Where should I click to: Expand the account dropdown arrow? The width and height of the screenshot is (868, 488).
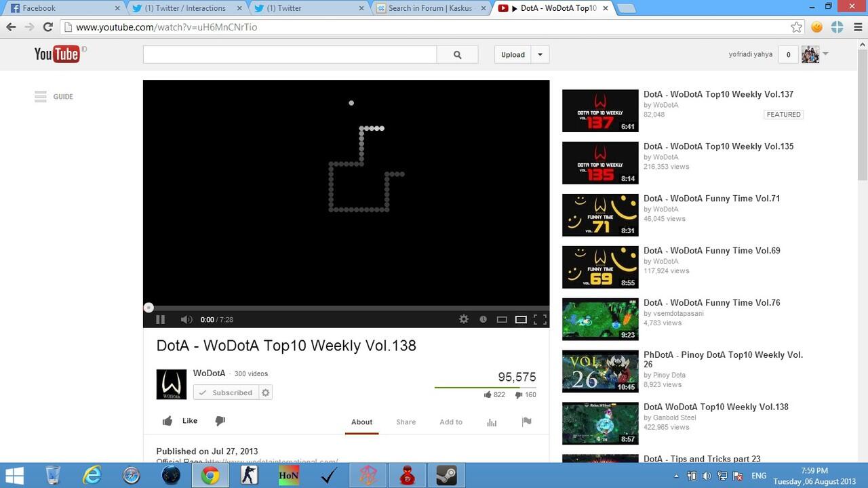pyautogui.click(x=825, y=54)
